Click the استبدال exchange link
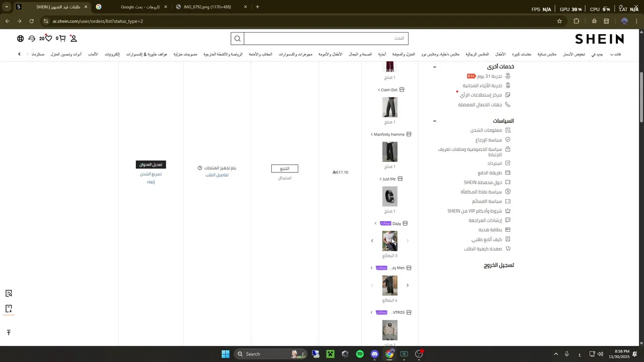Viewport: 644px width, 362px height. tap(285, 178)
